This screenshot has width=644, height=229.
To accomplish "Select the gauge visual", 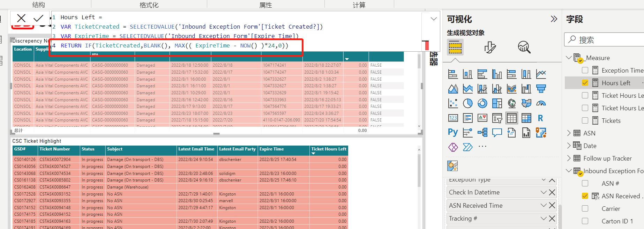I will (541, 103).
